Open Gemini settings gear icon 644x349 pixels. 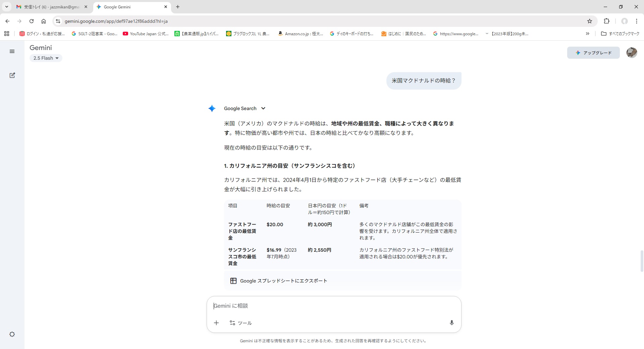(x=12, y=334)
